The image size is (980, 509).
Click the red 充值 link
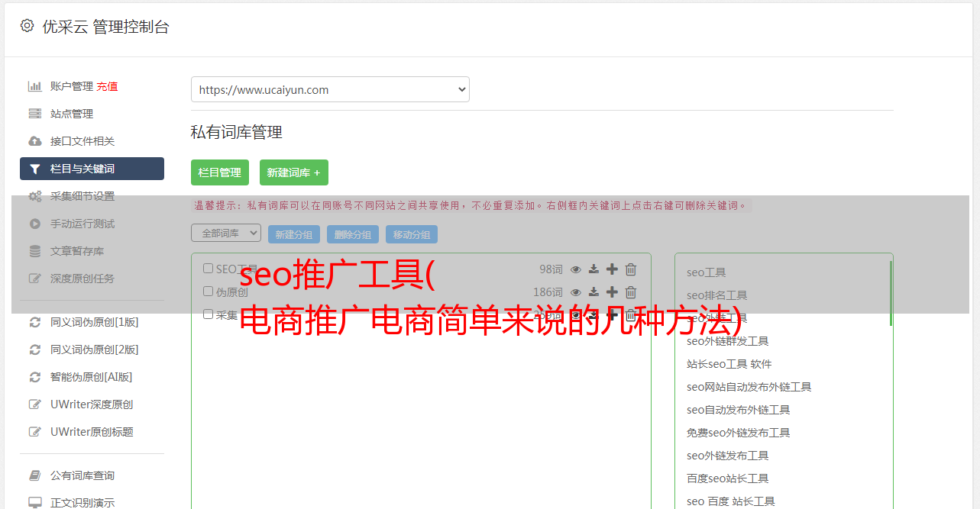click(x=107, y=86)
